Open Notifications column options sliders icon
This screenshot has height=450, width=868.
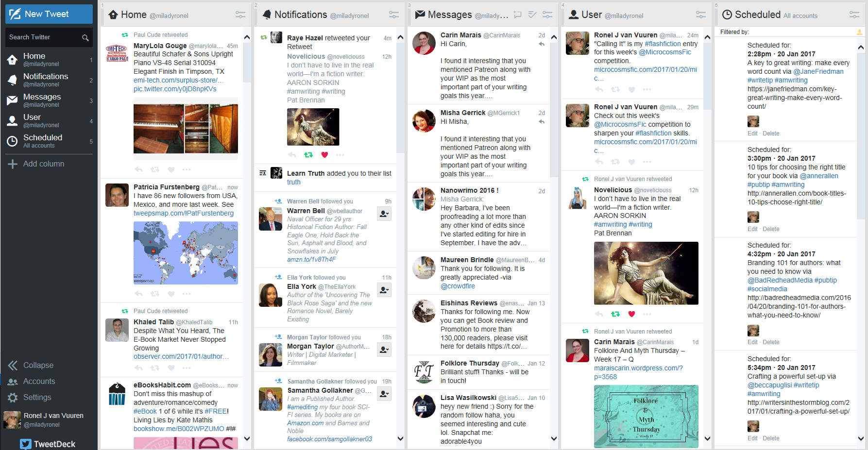point(394,15)
